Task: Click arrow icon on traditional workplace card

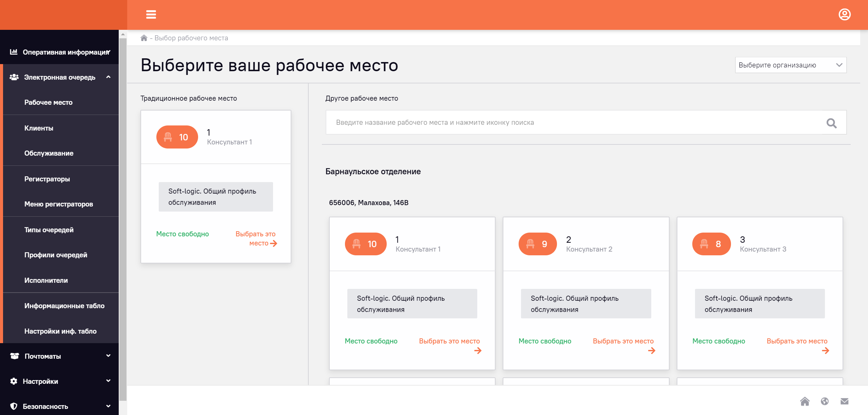Action: pos(273,243)
